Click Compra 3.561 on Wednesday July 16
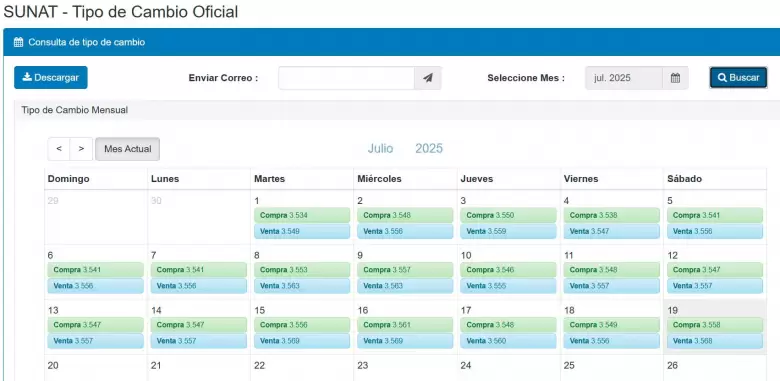Image resolution: width=780 pixels, height=381 pixels. point(405,325)
